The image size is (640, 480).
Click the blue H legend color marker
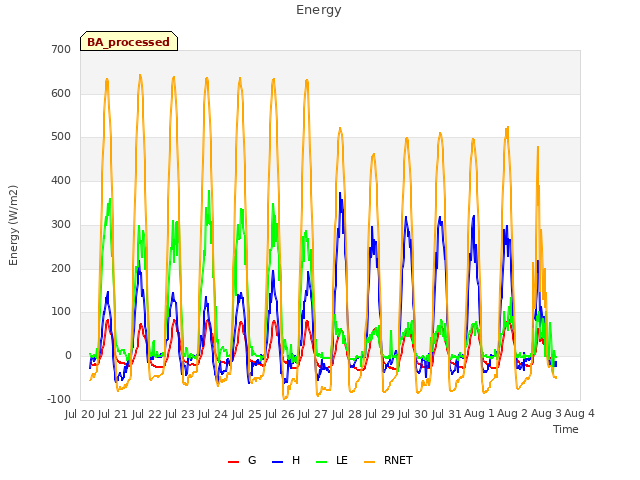coord(277,462)
